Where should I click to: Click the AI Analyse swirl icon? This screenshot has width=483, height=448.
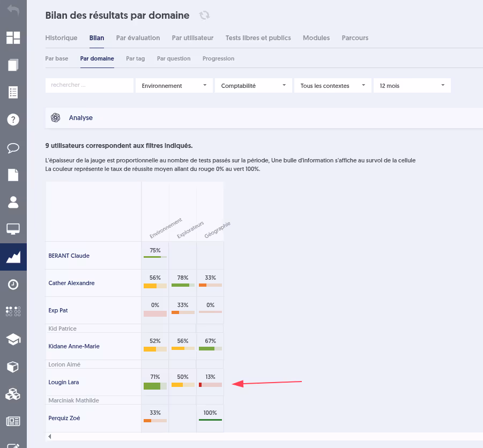click(x=55, y=117)
